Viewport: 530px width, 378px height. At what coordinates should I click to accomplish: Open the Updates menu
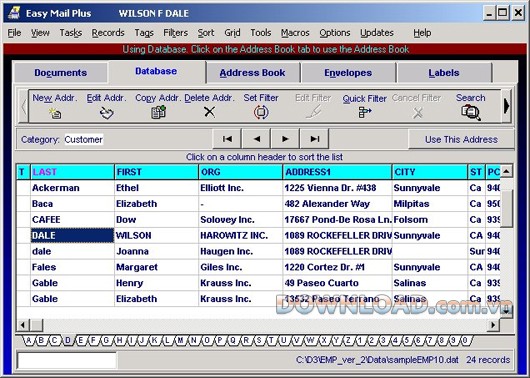[377, 33]
